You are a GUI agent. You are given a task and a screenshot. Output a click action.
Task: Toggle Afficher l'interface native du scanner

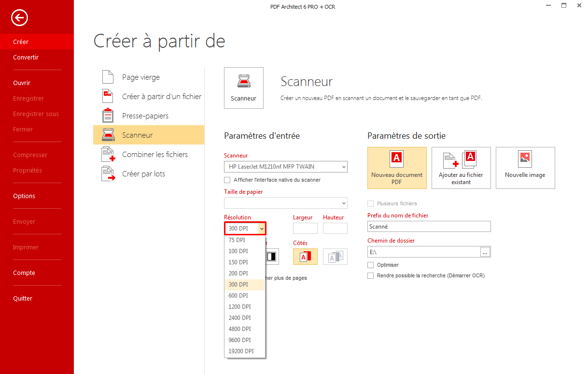(x=227, y=180)
